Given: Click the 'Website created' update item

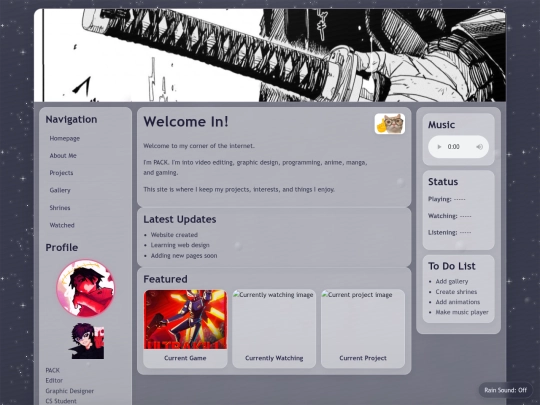Looking at the screenshot, I should pos(174,235).
